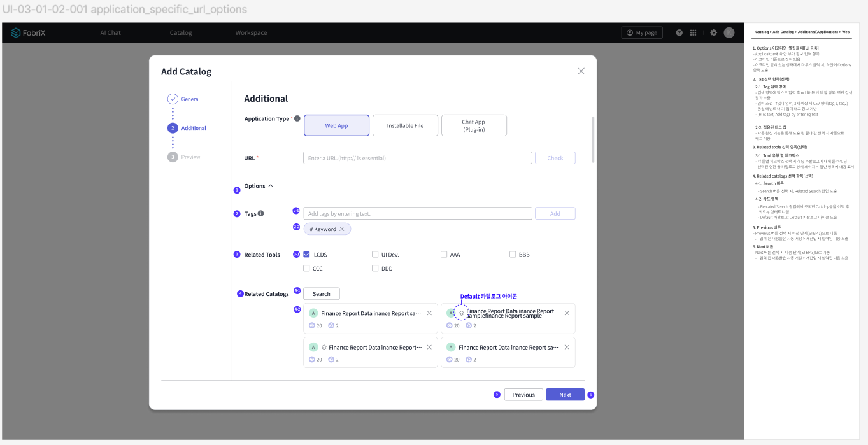
Task: Click the K user avatar
Action: pyautogui.click(x=729, y=32)
